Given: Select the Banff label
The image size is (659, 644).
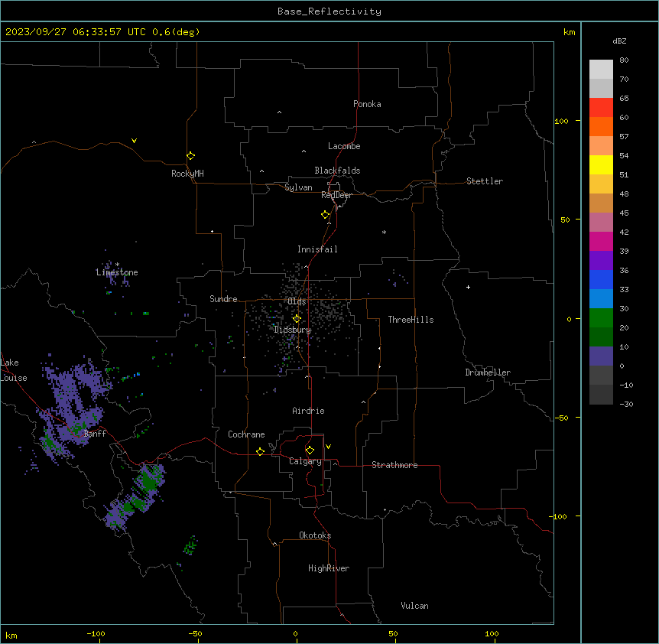Looking at the screenshot, I should tap(95, 434).
